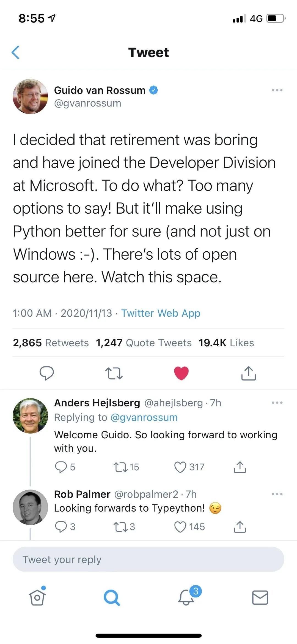The width and height of the screenshot is (297, 644).
Task: Open the Messages envelope icon
Action: [260, 597]
